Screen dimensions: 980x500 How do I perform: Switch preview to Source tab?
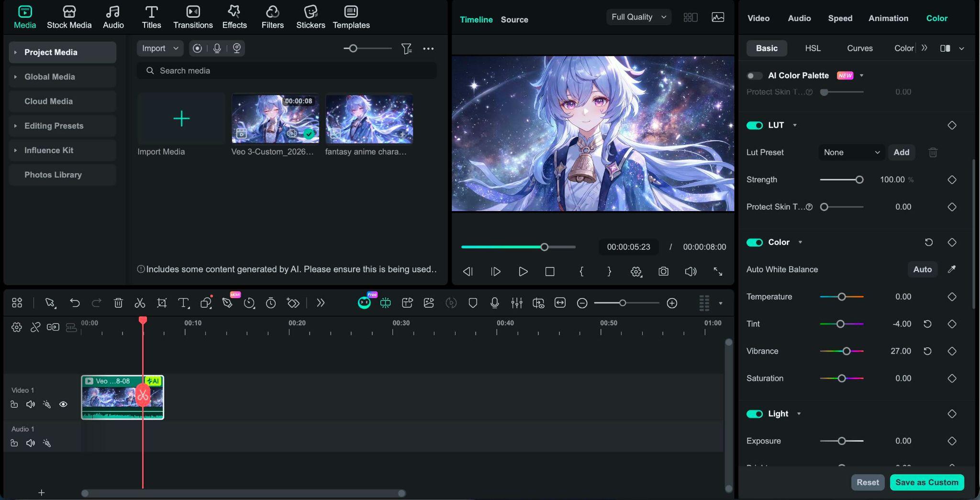click(x=514, y=20)
